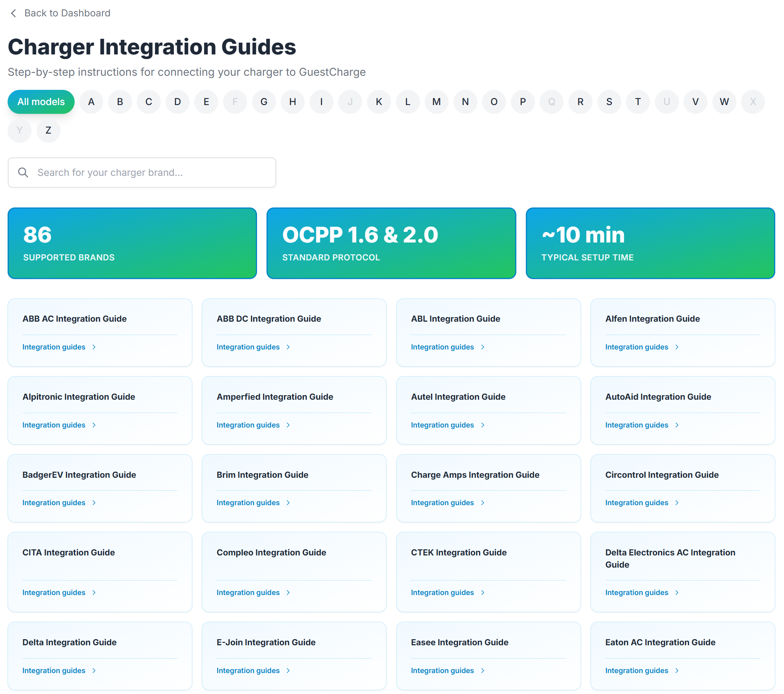Click the chevron arrow in ABB DC card

[x=288, y=347]
